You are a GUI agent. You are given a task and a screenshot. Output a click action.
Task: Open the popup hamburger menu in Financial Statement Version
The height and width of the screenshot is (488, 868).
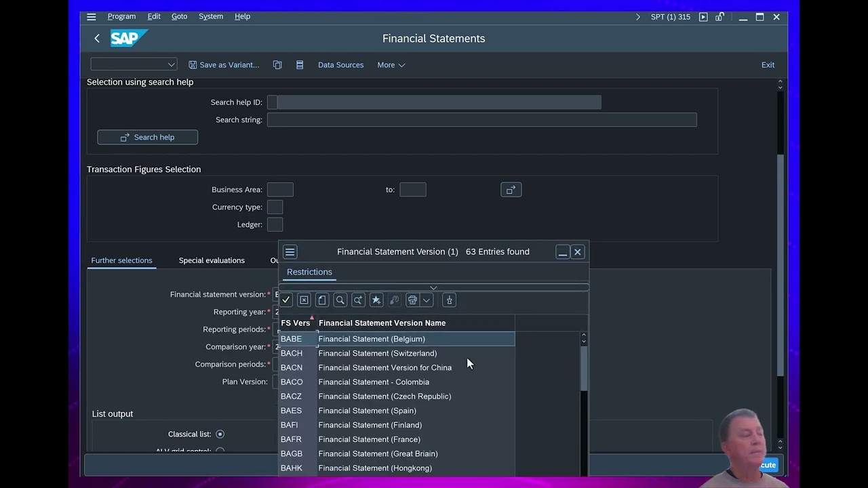point(290,252)
